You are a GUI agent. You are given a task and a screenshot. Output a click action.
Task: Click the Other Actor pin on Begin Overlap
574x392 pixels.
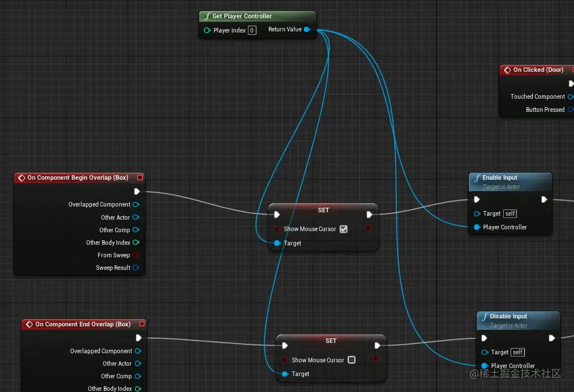[136, 217]
